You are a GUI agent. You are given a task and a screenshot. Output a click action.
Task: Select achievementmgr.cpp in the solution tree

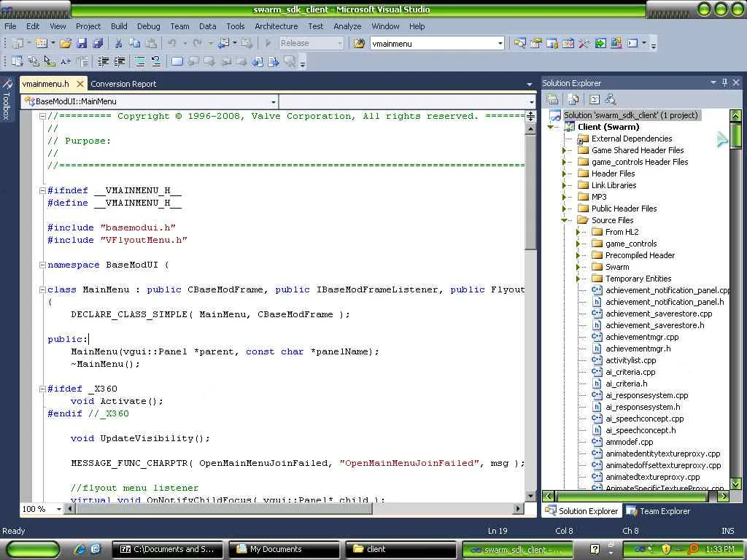click(x=642, y=337)
